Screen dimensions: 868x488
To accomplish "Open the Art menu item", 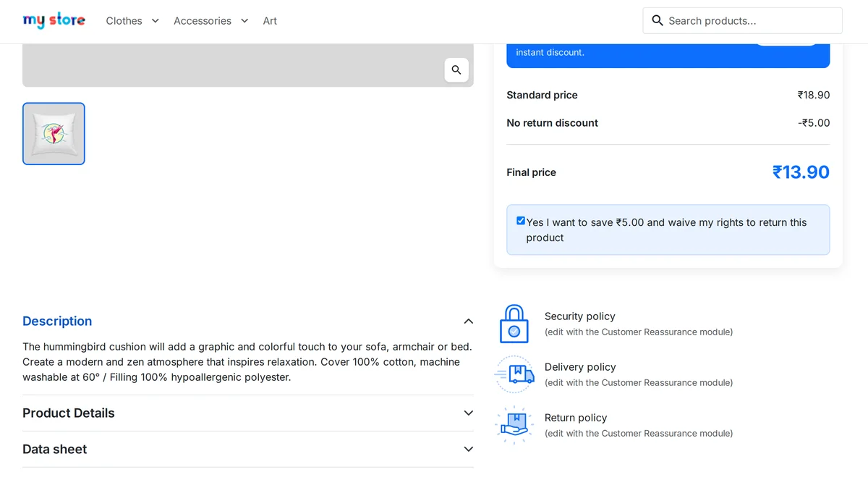I will 270,20.
